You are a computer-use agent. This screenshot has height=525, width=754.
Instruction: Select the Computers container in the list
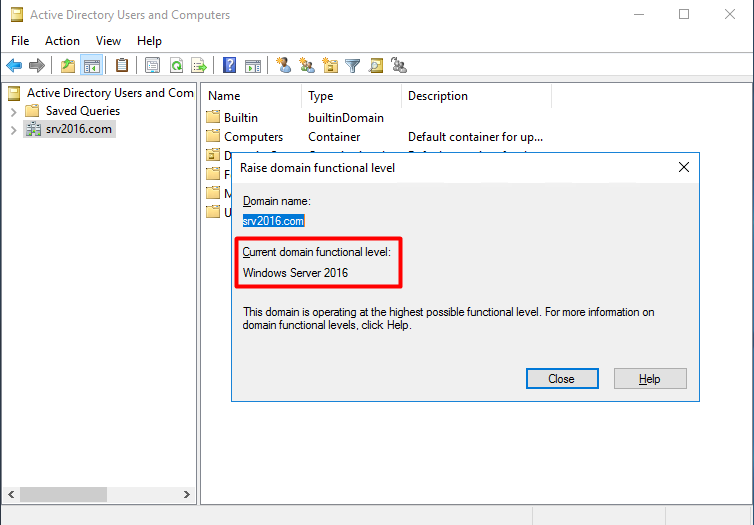pos(252,137)
